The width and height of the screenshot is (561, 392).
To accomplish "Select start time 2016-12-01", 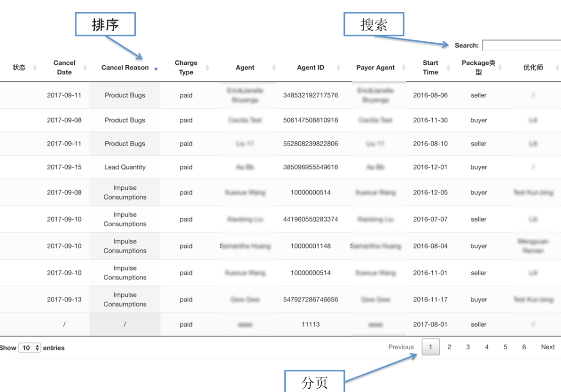I will click(430, 167).
